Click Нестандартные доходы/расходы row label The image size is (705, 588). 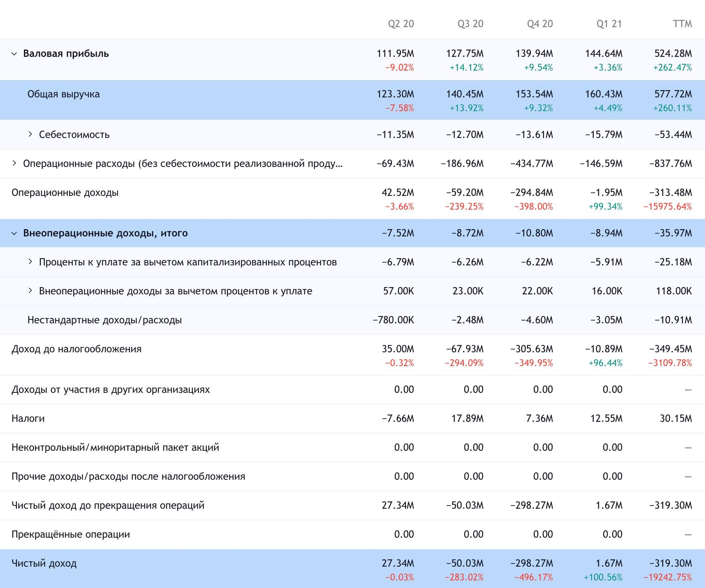coord(105,320)
